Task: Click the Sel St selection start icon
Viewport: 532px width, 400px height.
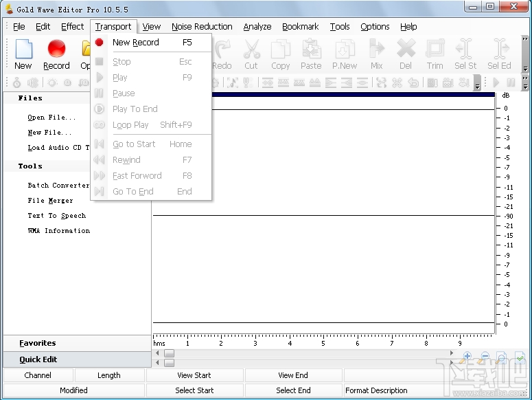Action: pos(465,49)
